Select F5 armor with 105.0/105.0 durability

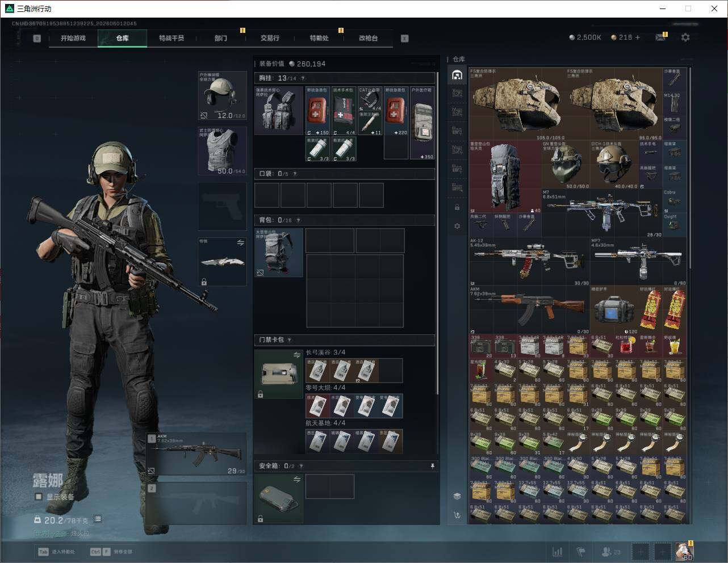coord(518,104)
